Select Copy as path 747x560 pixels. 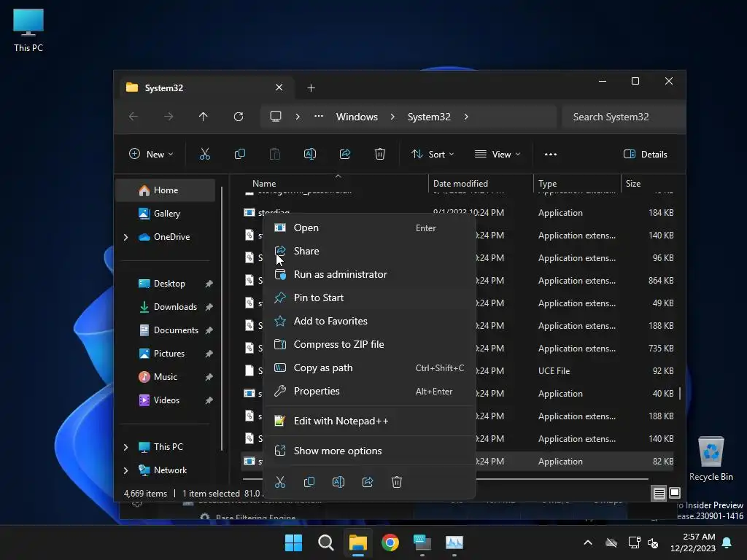[x=370, y=368]
